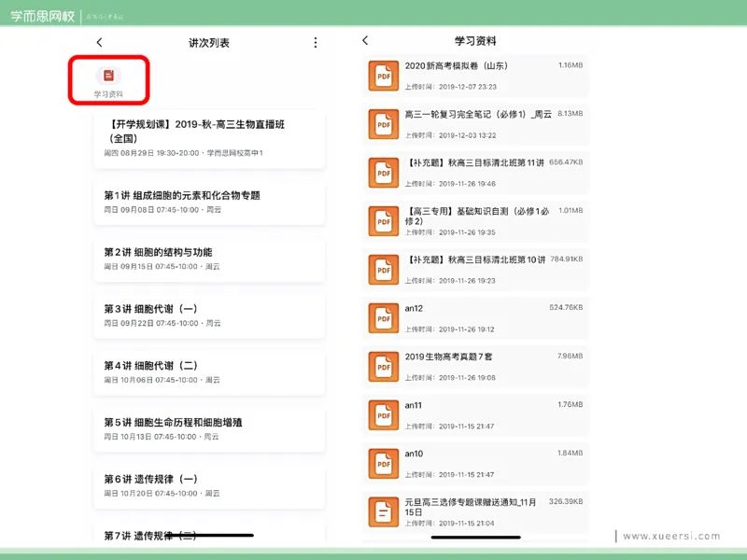Click the 学习资料 page title on the right

point(475,41)
